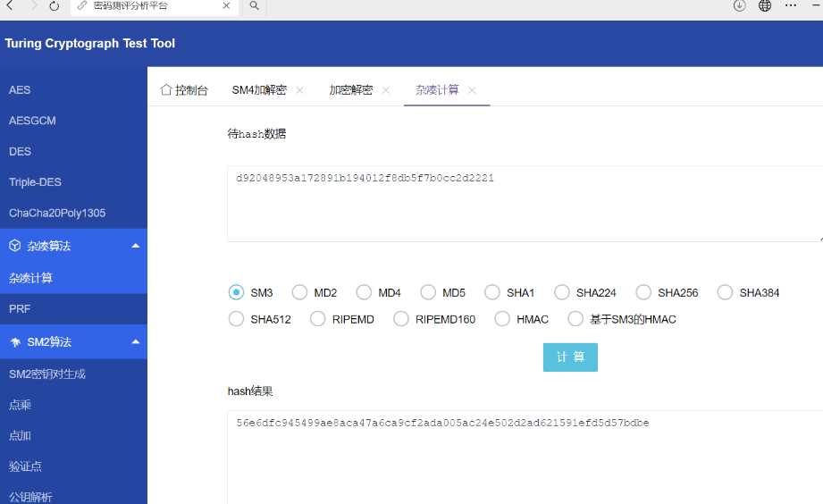The height and width of the screenshot is (504, 823).
Task: Close the 加密解密 tab
Action: click(x=386, y=90)
